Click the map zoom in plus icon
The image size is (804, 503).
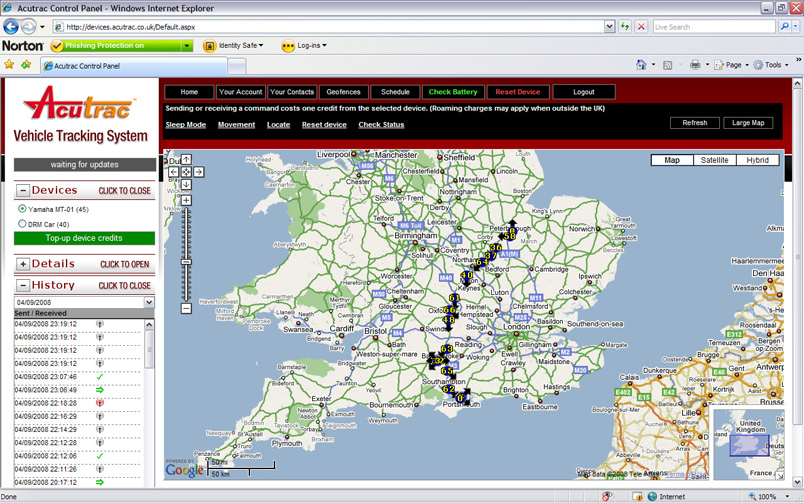[186, 201]
